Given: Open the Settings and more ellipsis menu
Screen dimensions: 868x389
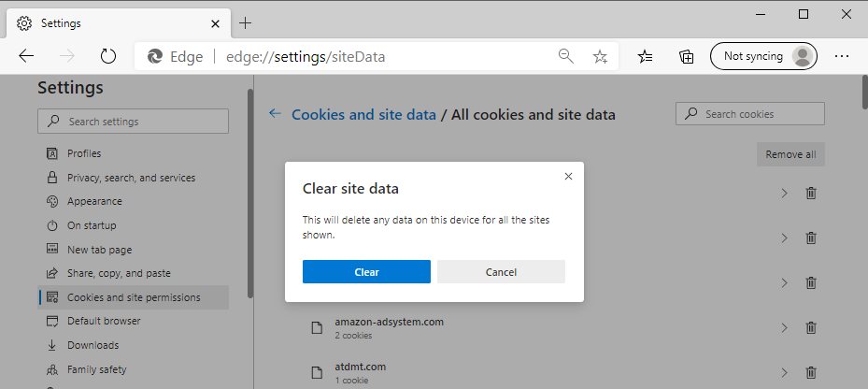Looking at the screenshot, I should tap(842, 56).
